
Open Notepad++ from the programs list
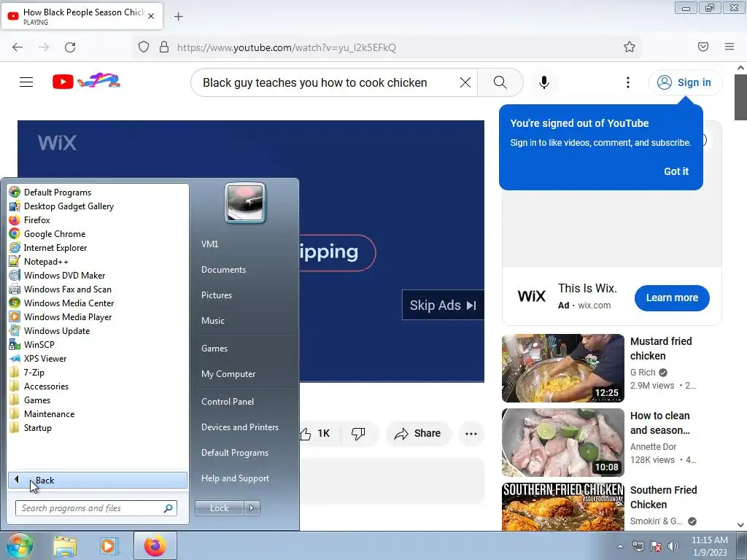click(46, 262)
